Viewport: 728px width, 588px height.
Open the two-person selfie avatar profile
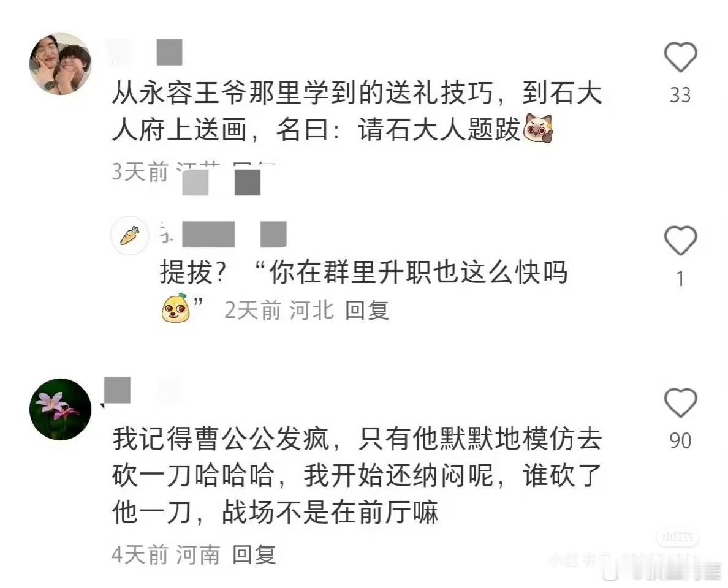tap(60, 64)
